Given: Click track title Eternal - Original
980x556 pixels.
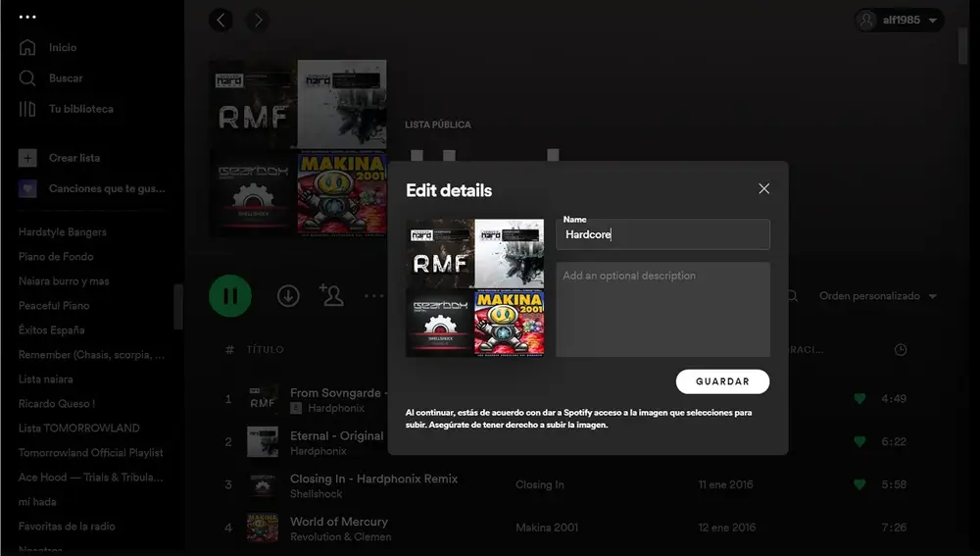Looking at the screenshot, I should point(337,436).
